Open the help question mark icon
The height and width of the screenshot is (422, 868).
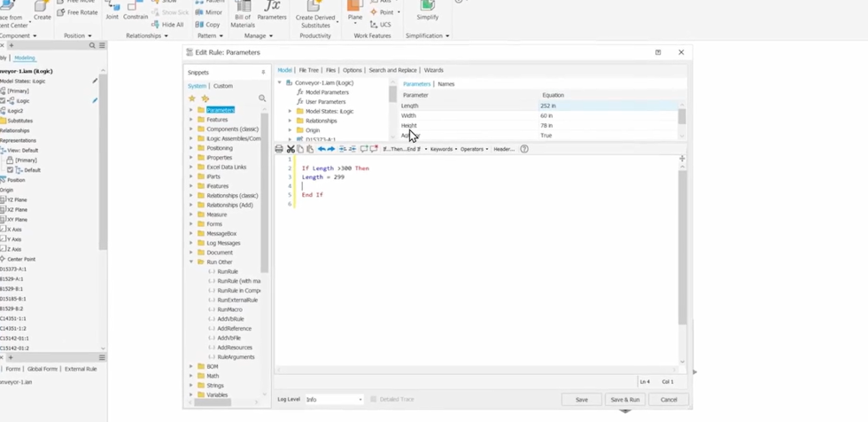pyautogui.click(x=524, y=149)
